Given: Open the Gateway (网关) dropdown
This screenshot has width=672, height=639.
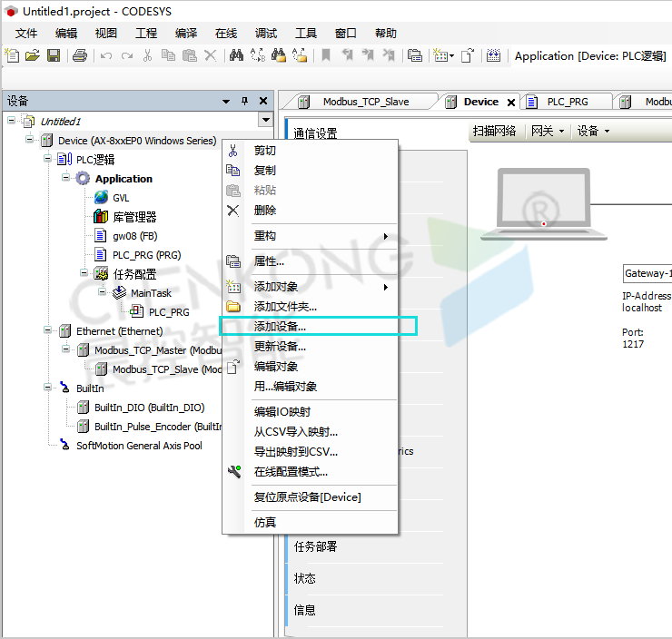Looking at the screenshot, I should click(548, 131).
